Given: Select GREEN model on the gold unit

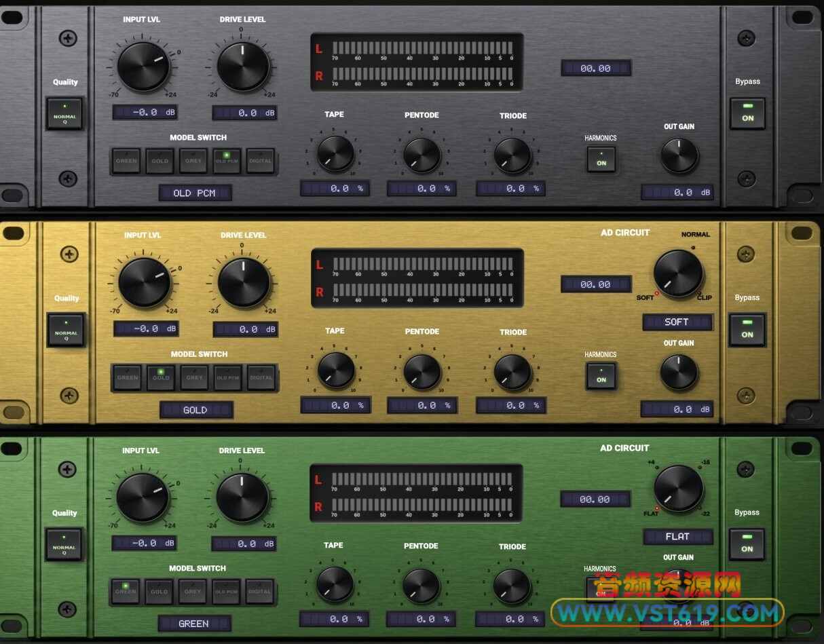Looking at the screenshot, I should [x=128, y=377].
